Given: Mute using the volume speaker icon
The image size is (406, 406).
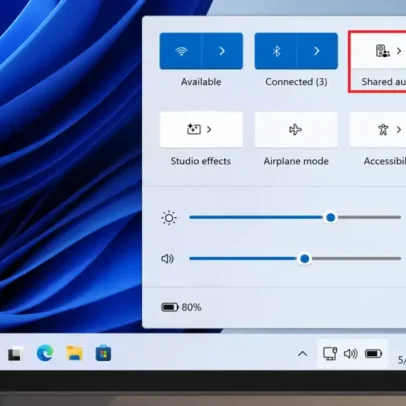Looking at the screenshot, I should [168, 259].
